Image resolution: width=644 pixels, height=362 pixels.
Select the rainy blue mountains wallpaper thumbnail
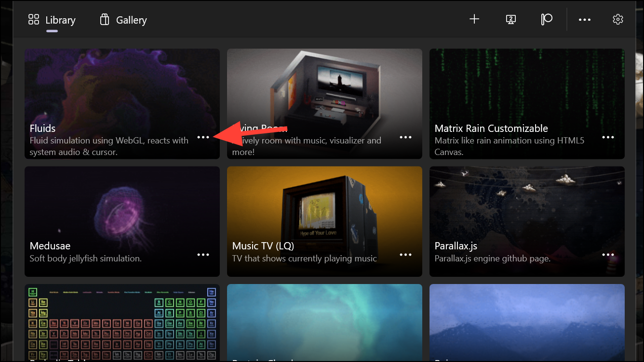[x=527, y=323]
